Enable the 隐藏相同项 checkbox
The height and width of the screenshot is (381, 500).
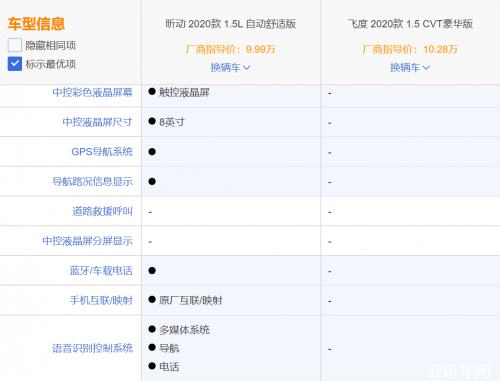pyautogui.click(x=15, y=45)
